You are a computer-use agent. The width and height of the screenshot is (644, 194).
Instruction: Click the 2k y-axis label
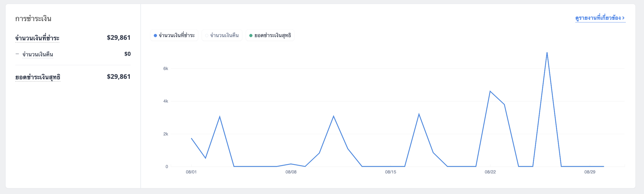click(x=166, y=134)
